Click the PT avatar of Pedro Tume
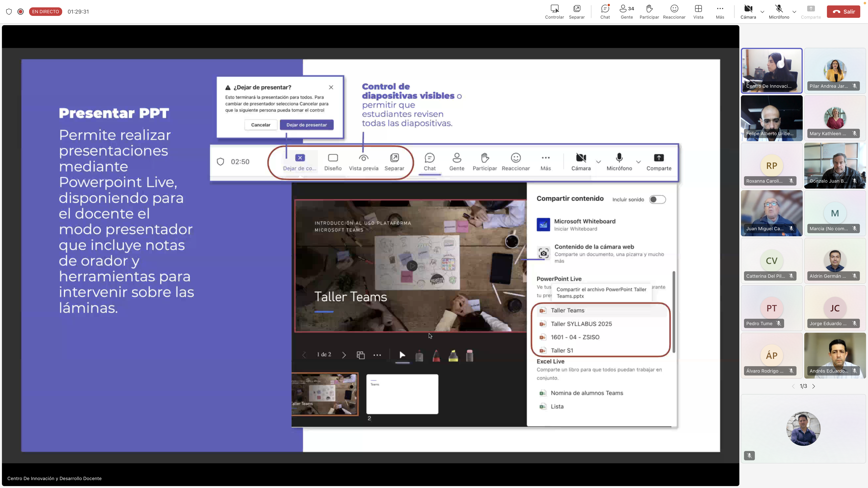 771,308
